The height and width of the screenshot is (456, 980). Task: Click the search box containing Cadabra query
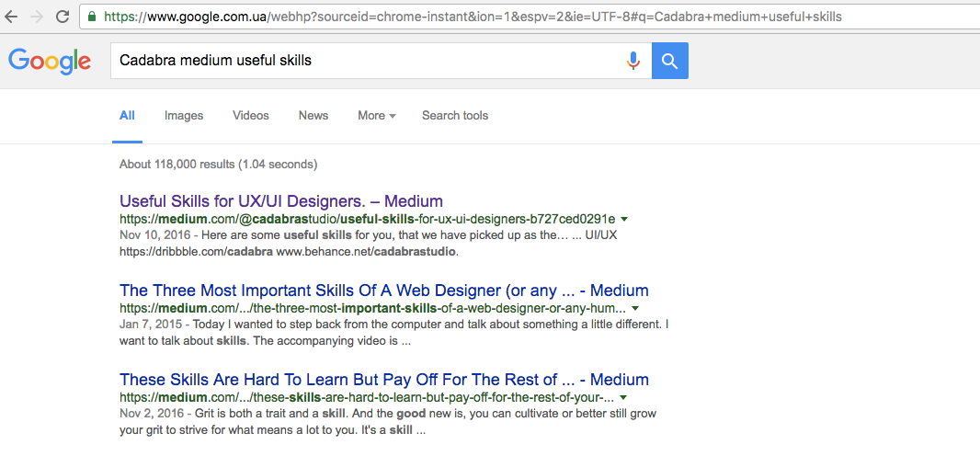click(381, 61)
